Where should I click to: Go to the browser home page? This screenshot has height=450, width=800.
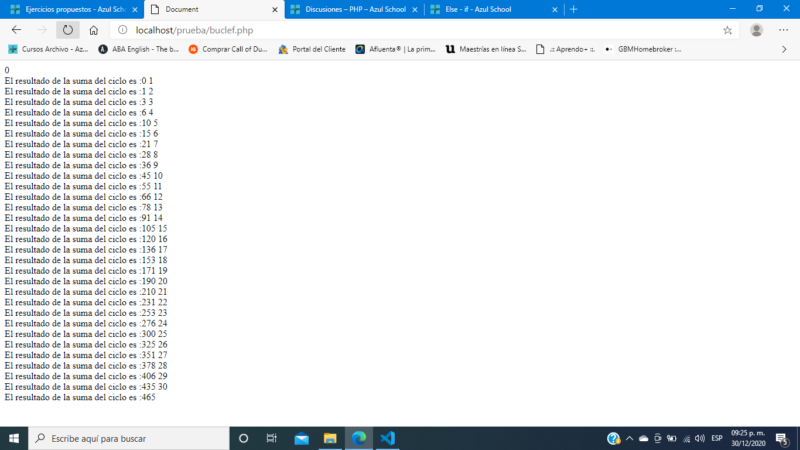pos(93,30)
